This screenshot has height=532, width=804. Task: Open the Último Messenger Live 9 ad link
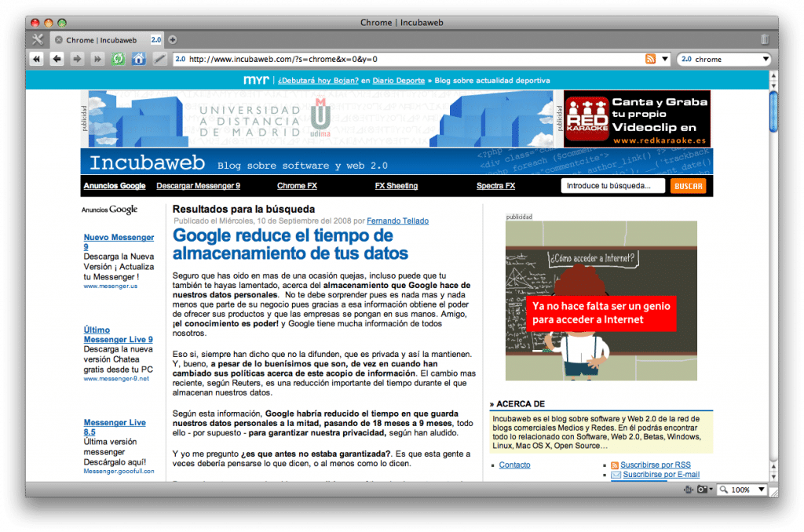tap(118, 335)
